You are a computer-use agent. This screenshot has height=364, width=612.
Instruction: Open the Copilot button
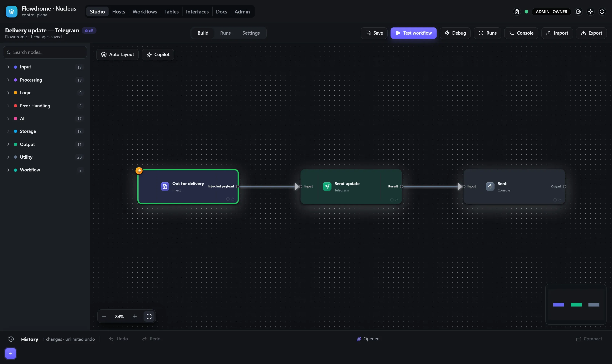pyautogui.click(x=158, y=54)
